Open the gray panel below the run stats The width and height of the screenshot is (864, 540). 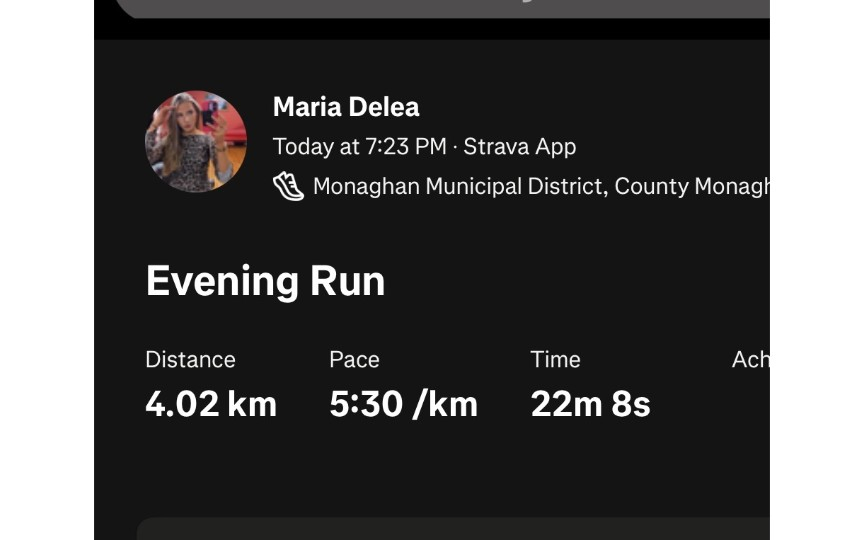point(452,529)
